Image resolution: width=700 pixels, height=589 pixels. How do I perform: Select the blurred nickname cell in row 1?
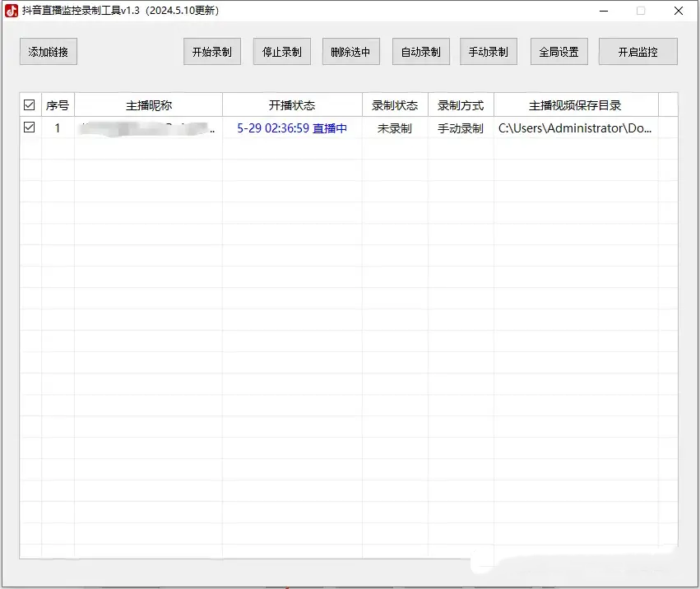coord(149,128)
